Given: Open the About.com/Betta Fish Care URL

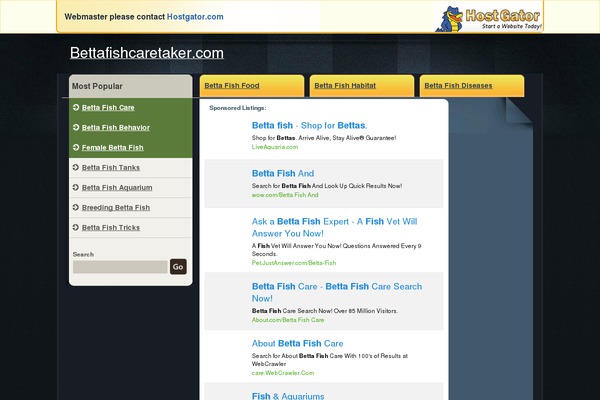Looking at the screenshot, I should 288,320.
